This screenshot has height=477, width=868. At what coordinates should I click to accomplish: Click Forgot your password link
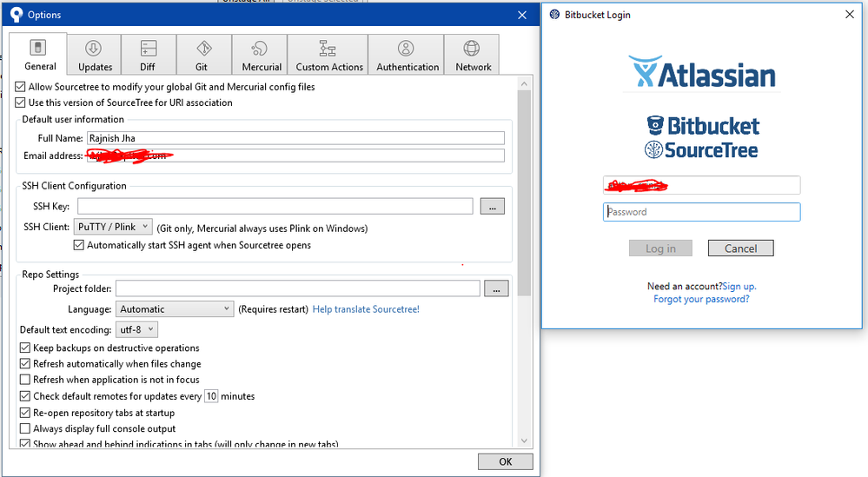(701, 299)
